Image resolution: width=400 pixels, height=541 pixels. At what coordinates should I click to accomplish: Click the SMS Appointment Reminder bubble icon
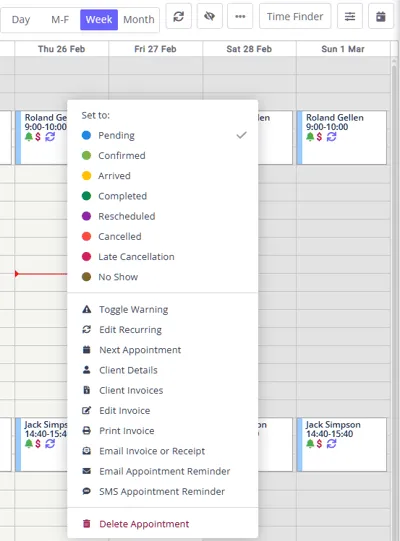[x=87, y=491]
